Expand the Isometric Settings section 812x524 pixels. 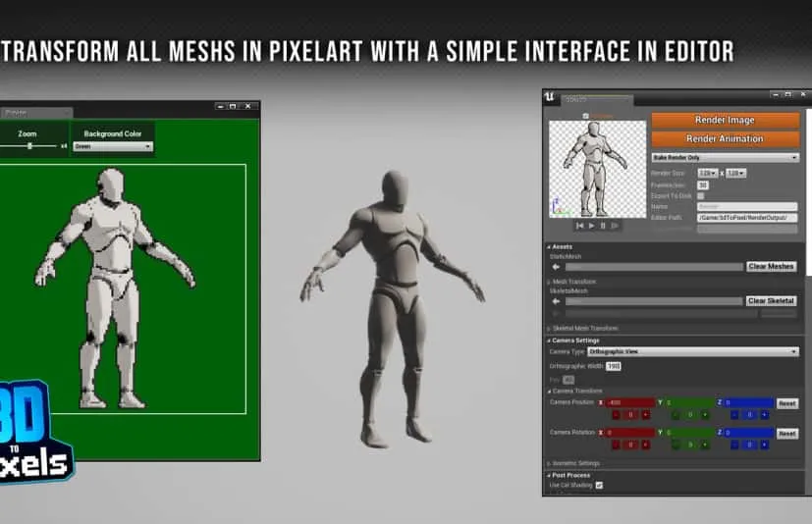click(x=549, y=463)
